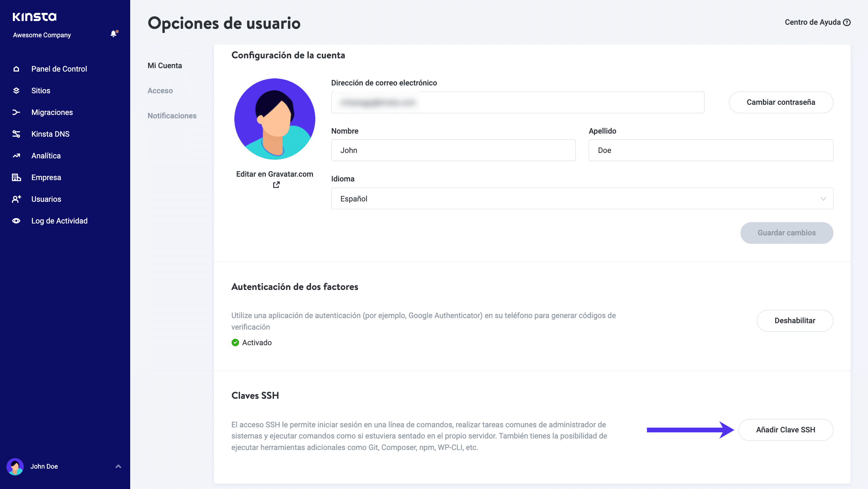The width and height of the screenshot is (868, 489).
Task: Click the Sitios layers icon
Action: pos(16,91)
